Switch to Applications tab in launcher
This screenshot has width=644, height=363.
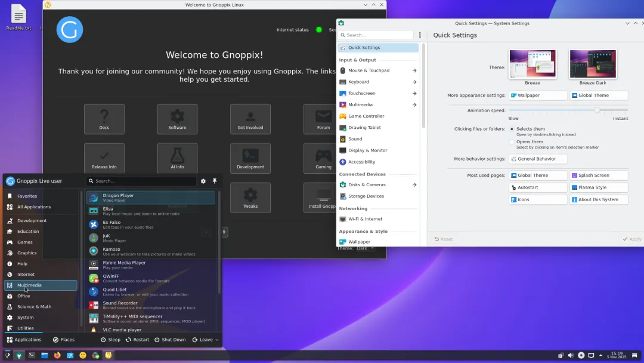pyautogui.click(x=24, y=340)
